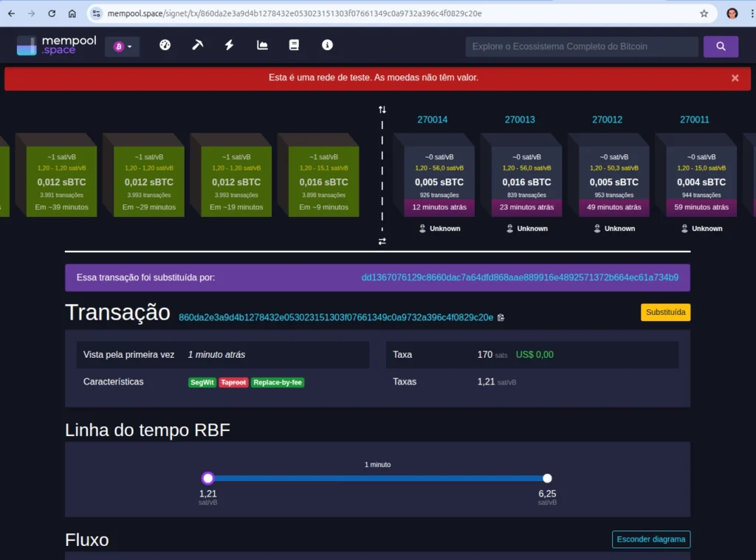
Task: Dismiss the test network warning banner
Action: click(735, 77)
